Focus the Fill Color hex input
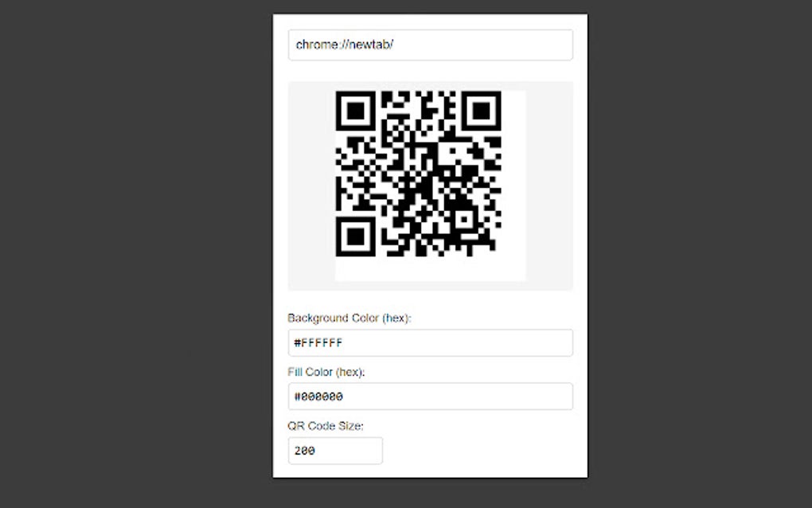The width and height of the screenshot is (812, 508). pos(431,397)
